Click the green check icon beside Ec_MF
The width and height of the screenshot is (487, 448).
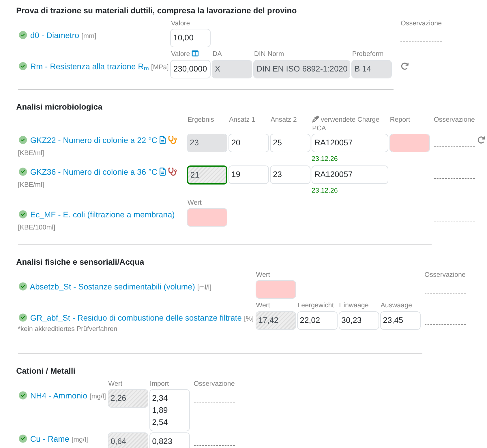click(23, 214)
